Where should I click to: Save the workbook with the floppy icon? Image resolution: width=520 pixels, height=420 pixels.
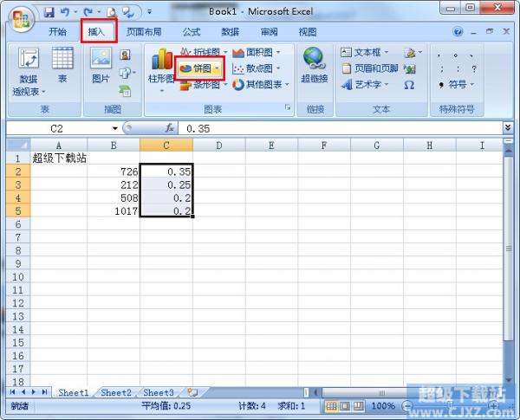(x=49, y=12)
